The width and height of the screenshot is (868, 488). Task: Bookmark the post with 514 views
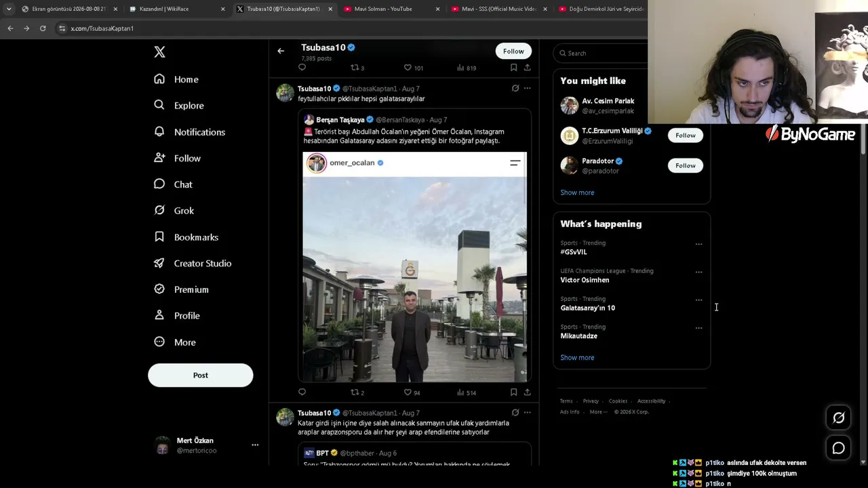click(513, 392)
